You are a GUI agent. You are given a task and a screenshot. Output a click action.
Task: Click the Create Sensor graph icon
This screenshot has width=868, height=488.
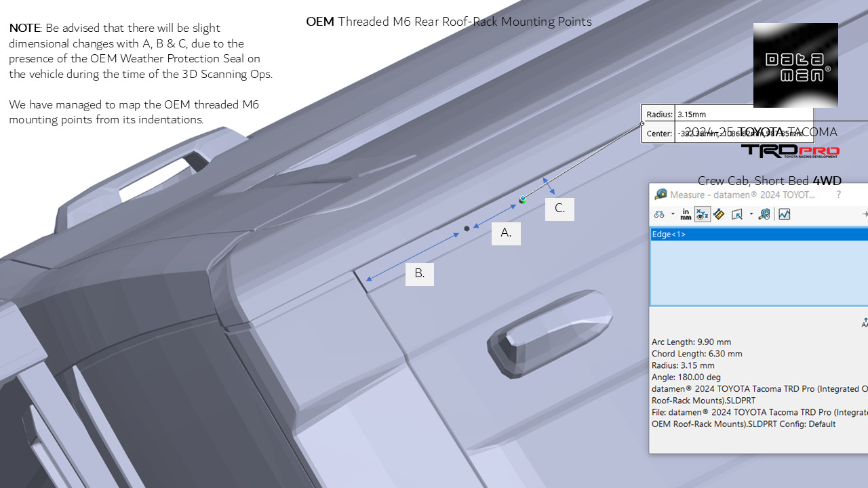click(x=785, y=214)
